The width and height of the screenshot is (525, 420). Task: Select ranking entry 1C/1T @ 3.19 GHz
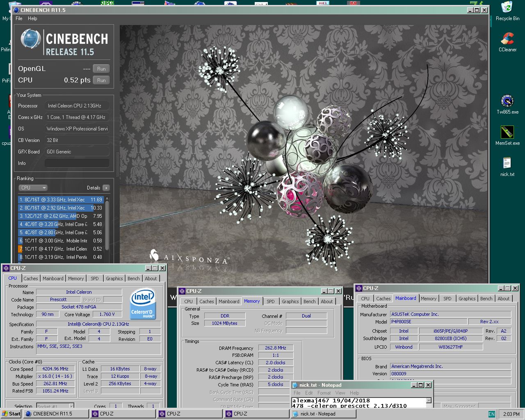click(x=61, y=257)
